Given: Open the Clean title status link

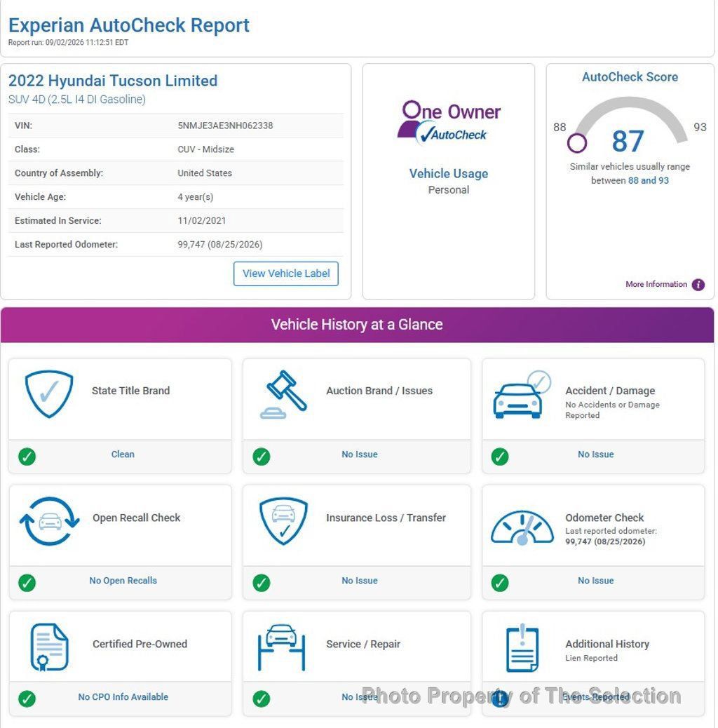Looking at the screenshot, I should [123, 454].
